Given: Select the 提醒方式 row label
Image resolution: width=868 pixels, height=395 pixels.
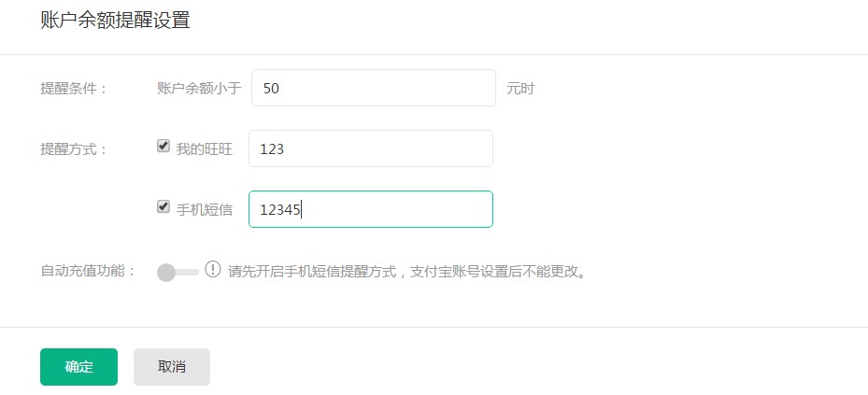Looking at the screenshot, I should click(x=74, y=149).
